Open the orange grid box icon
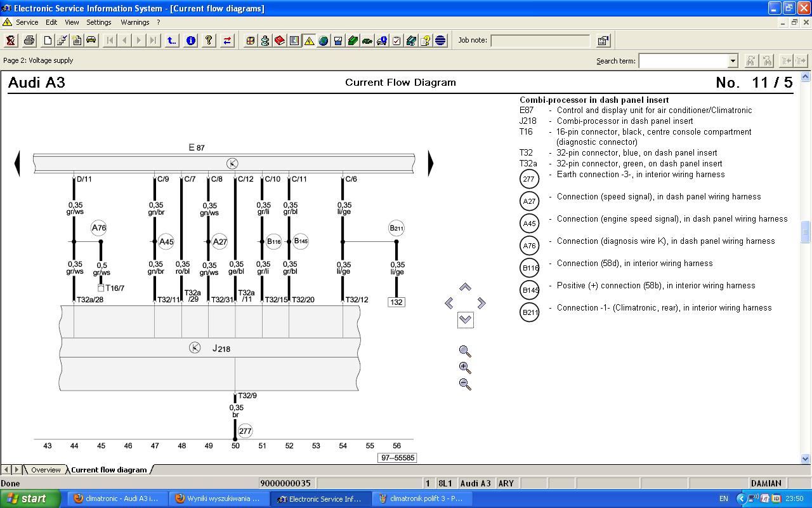Image resolution: width=812 pixels, height=508 pixels. (251, 41)
